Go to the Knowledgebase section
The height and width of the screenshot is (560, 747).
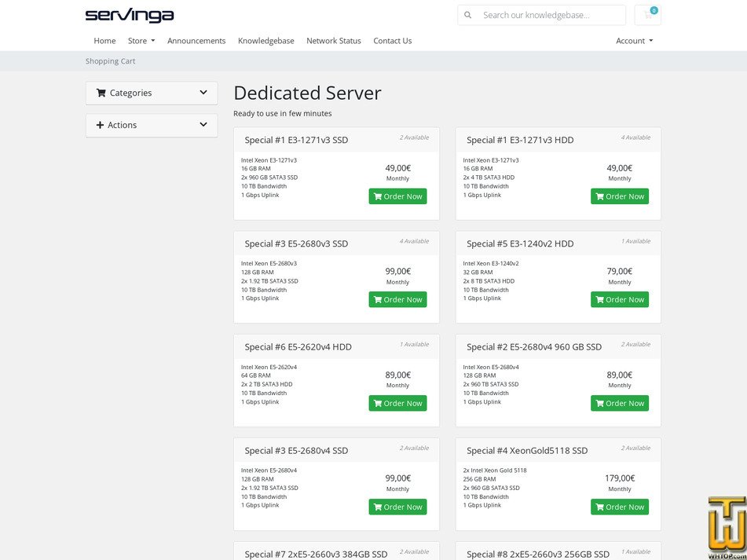[x=265, y=40]
